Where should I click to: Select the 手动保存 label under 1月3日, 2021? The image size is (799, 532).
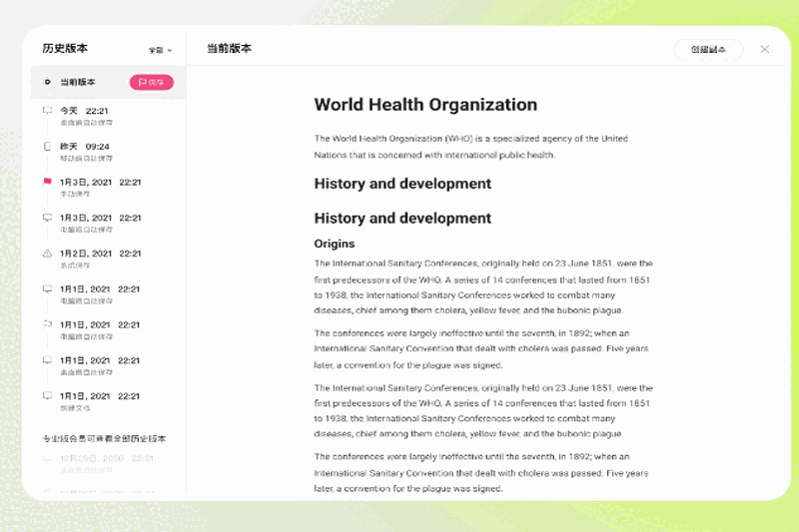[x=76, y=194]
